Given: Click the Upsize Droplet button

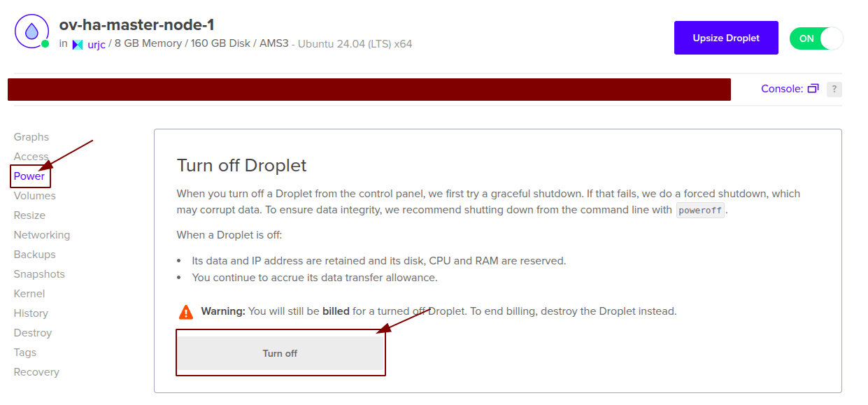Looking at the screenshot, I should pyautogui.click(x=726, y=38).
